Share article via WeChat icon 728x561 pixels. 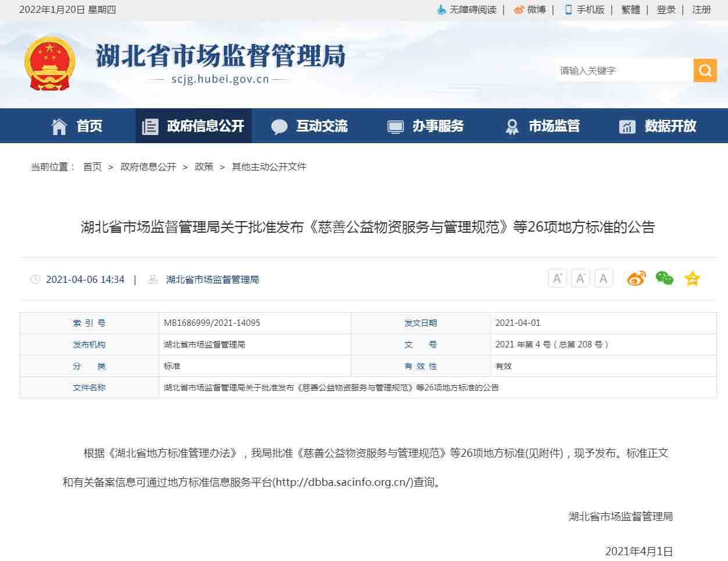[664, 279]
